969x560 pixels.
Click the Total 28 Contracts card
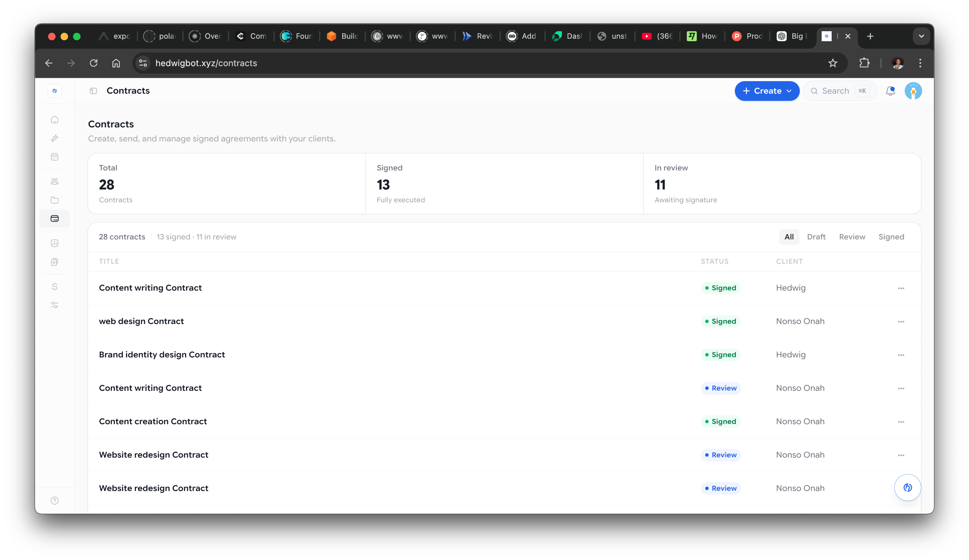(227, 184)
